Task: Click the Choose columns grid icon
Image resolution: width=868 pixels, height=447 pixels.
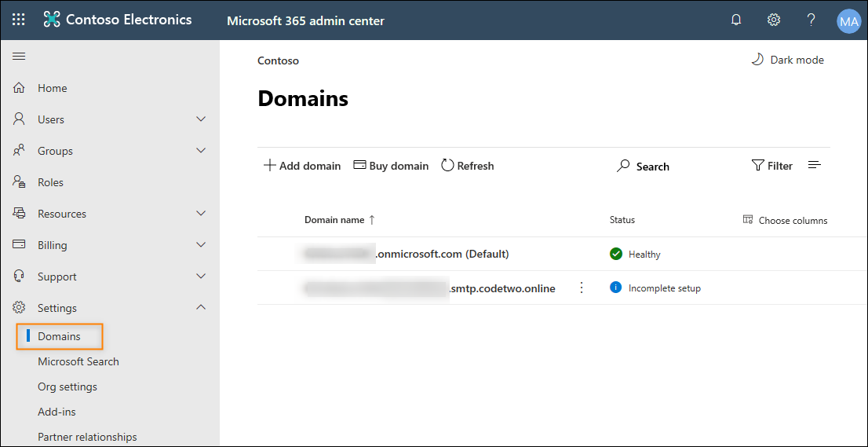Action: coord(748,220)
